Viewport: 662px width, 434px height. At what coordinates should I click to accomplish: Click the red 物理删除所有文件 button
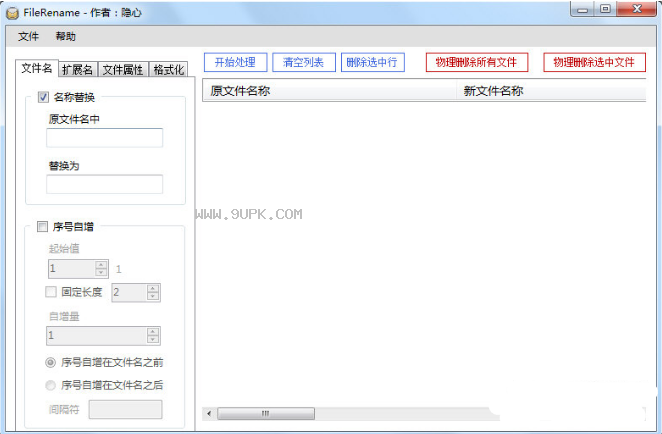point(477,62)
